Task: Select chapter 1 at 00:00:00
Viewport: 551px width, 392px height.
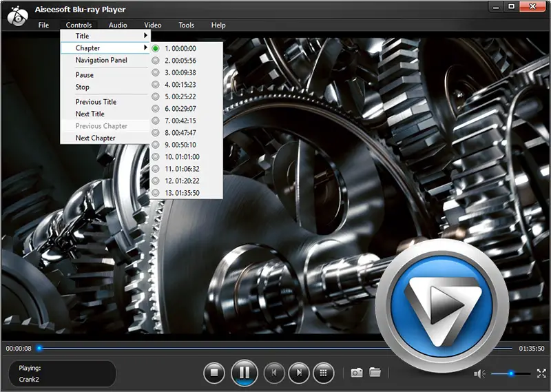Action: (186, 48)
